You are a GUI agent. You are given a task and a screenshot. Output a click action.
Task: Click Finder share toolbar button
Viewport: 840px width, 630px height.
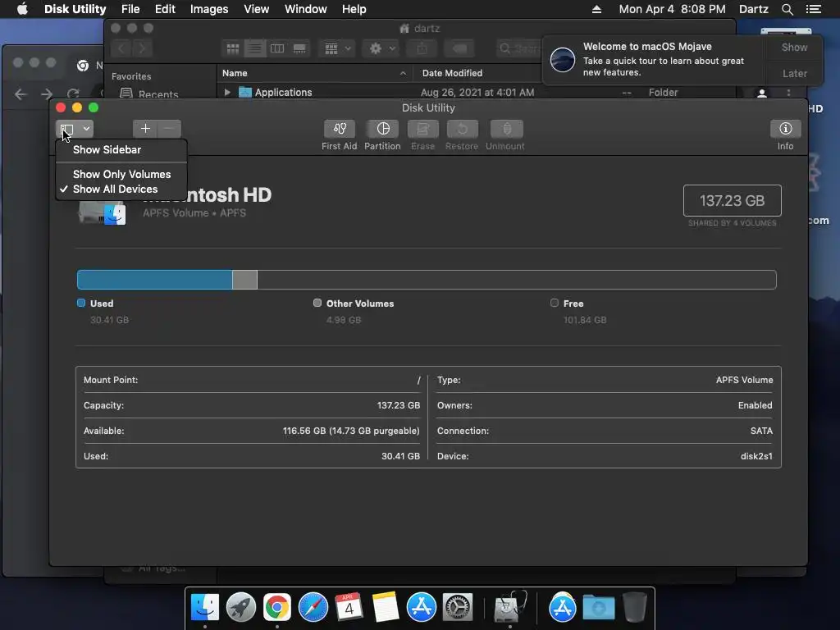422,48
